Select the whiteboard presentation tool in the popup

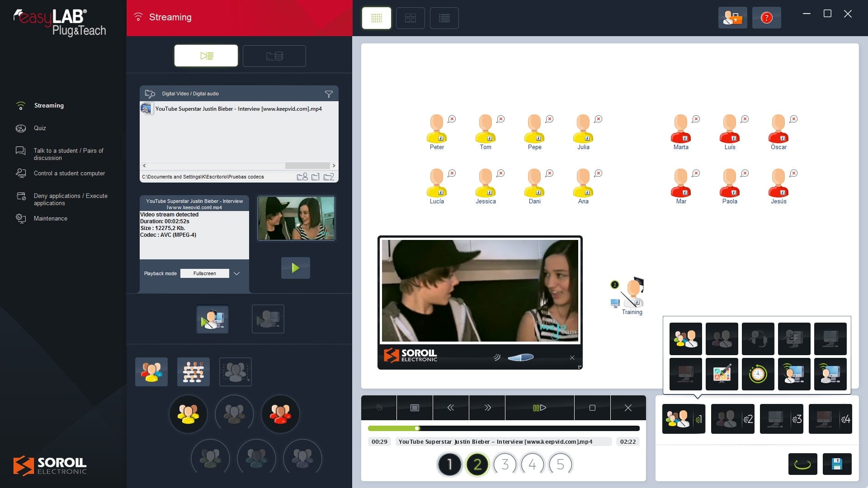click(x=722, y=374)
